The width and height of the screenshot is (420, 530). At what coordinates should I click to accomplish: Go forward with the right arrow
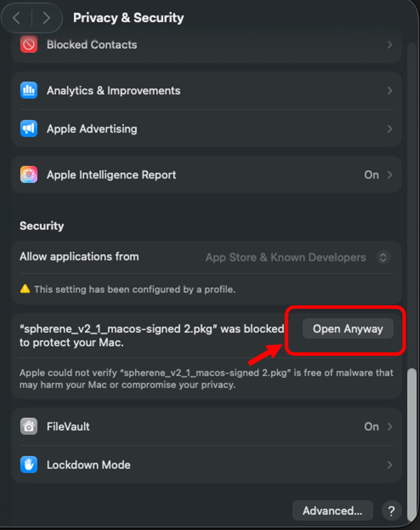pyautogui.click(x=46, y=18)
